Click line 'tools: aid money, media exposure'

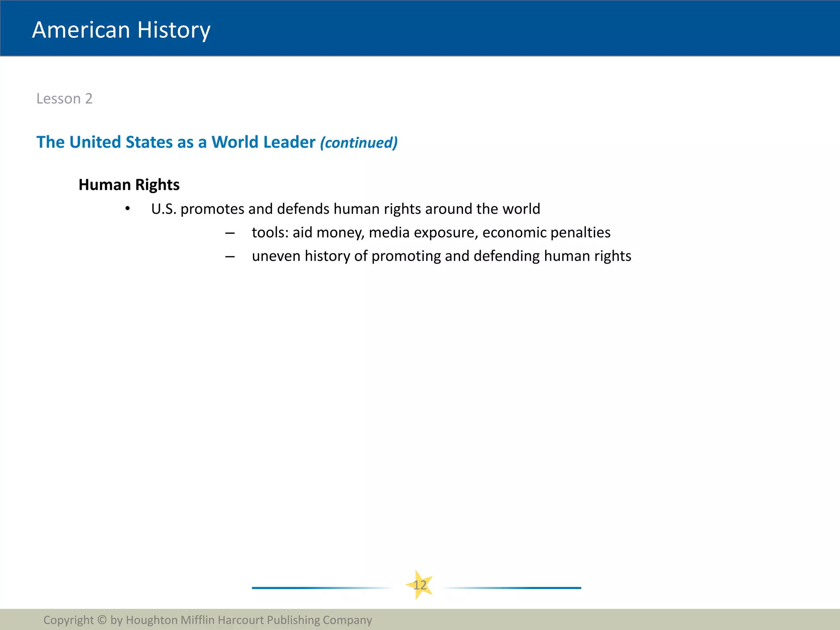[431, 233]
